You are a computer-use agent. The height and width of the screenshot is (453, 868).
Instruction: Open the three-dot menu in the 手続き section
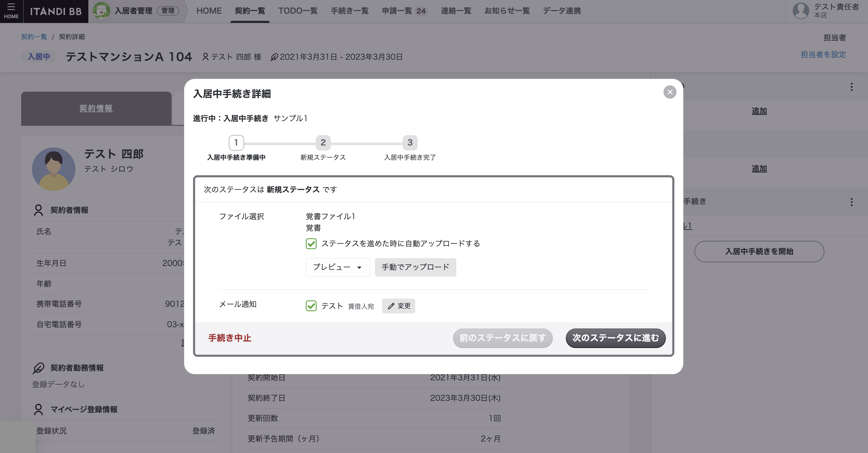pyautogui.click(x=851, y=202)
